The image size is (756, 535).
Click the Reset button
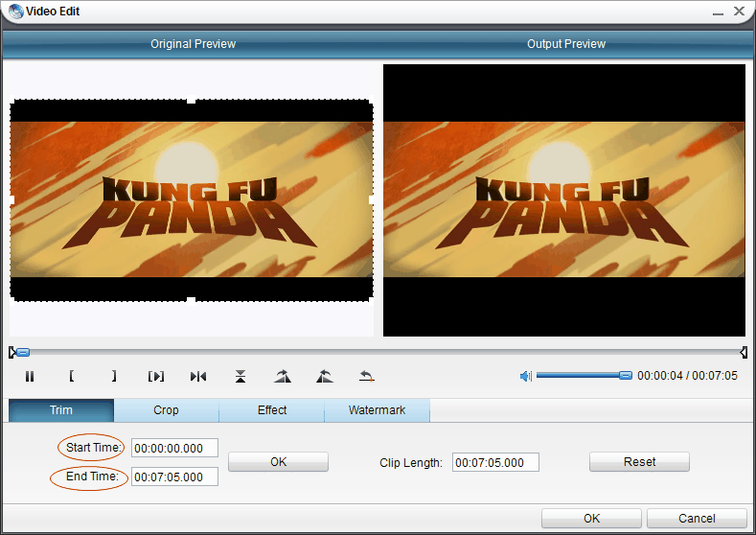639,462
